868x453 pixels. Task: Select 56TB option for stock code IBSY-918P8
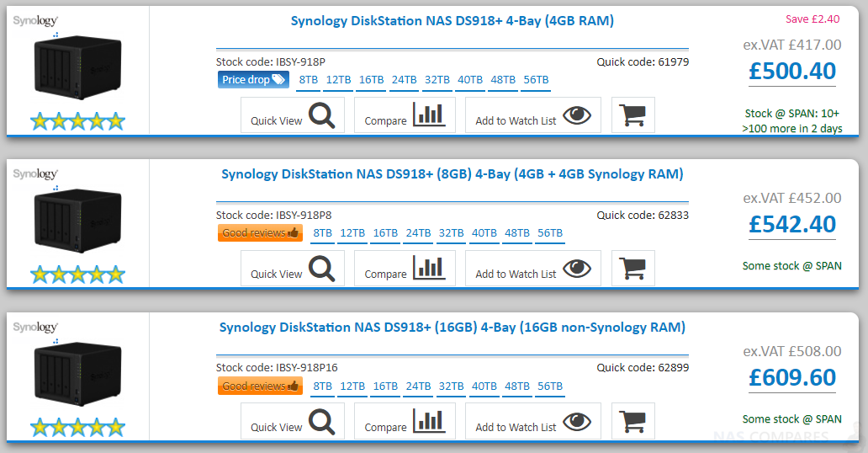[x=550, y=233]
